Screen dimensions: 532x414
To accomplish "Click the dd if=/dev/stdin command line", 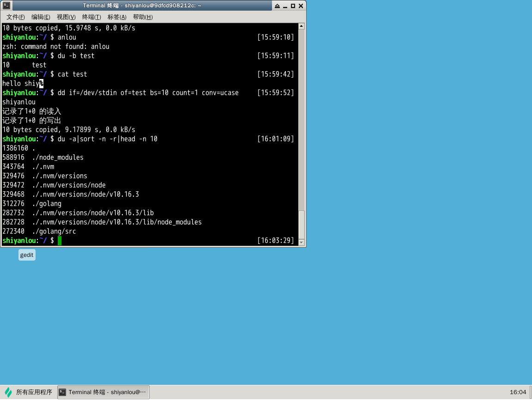I will (148, 92).
